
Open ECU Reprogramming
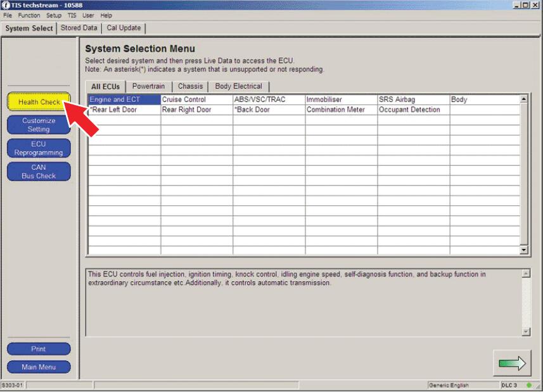click(x=39, y=148)
